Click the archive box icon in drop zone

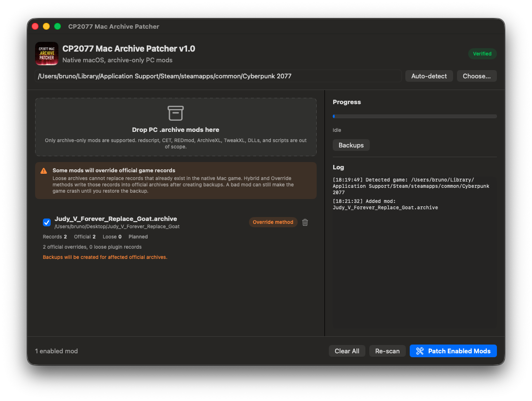175,113
